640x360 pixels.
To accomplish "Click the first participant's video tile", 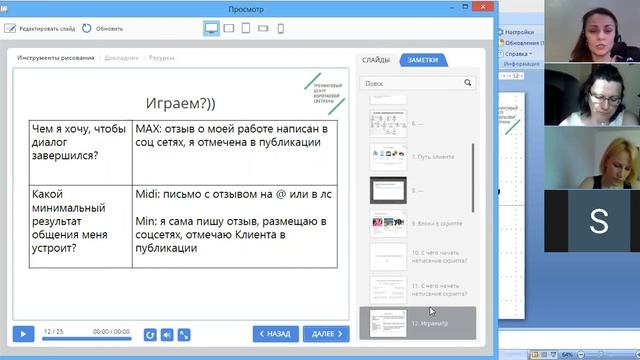I will pyautogui.click(x=592, y=31).
